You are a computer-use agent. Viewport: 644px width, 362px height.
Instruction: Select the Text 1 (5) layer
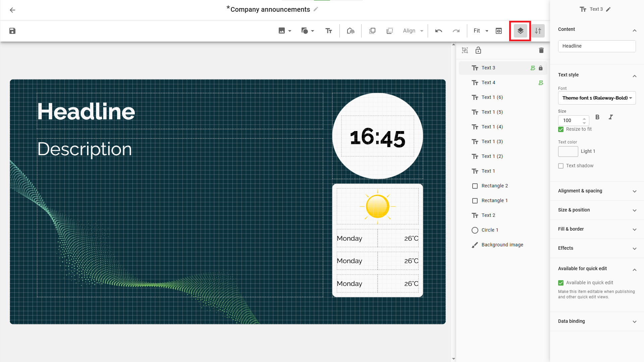[x=503, y=112]
